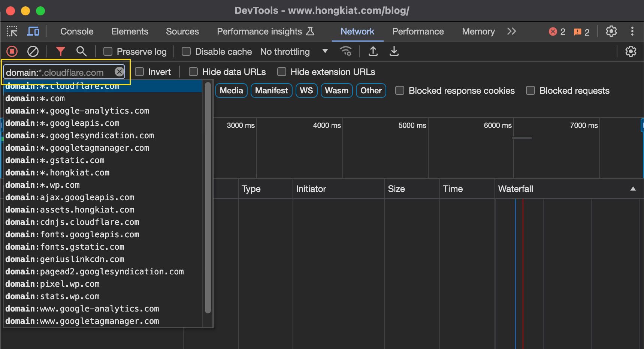Choose suggestion domain:*.googleapis.com
Viewport: 644px width, 349px height.
click(103, 123)
